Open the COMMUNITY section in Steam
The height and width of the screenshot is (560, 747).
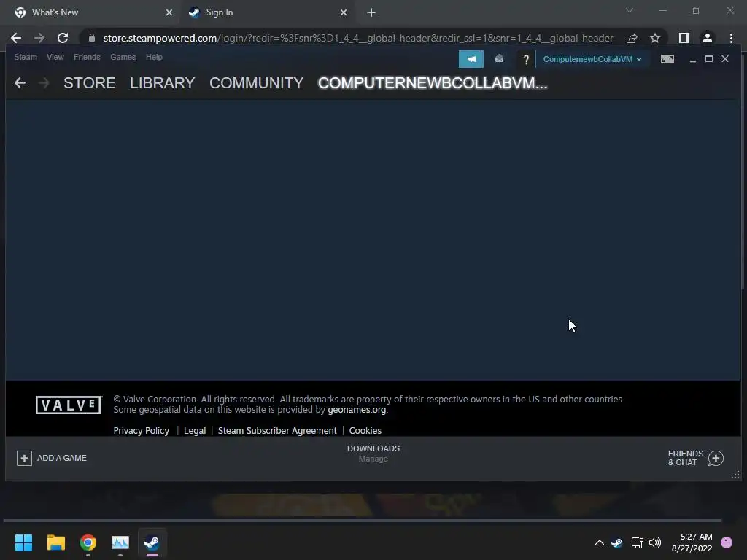[x=256, y=83]
